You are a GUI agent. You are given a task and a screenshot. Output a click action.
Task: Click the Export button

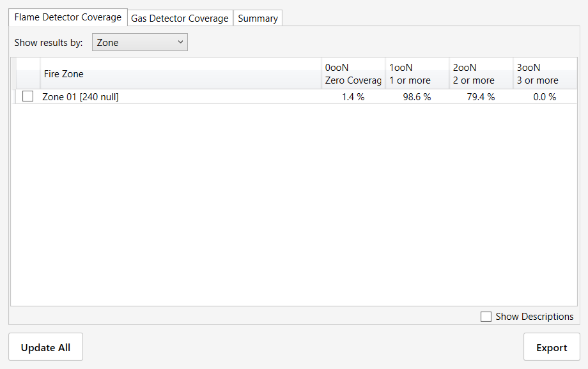(552, 347)
